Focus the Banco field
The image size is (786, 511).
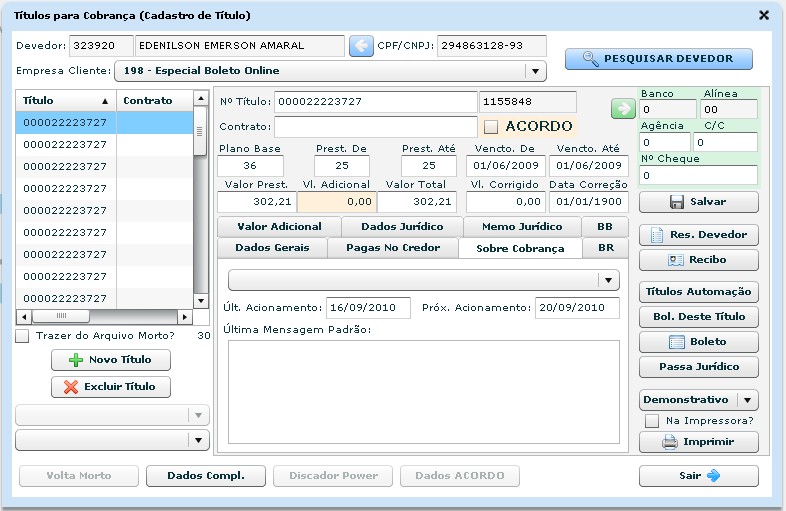tap(668, 109)
